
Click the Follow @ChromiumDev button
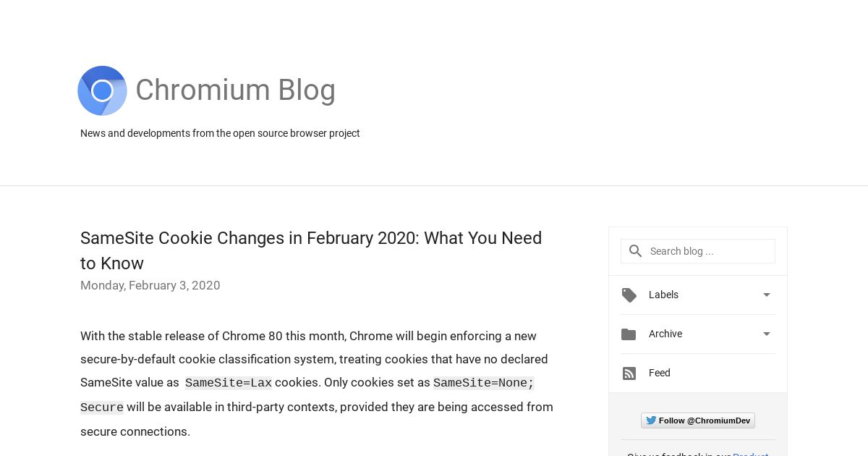coord(698,421)
